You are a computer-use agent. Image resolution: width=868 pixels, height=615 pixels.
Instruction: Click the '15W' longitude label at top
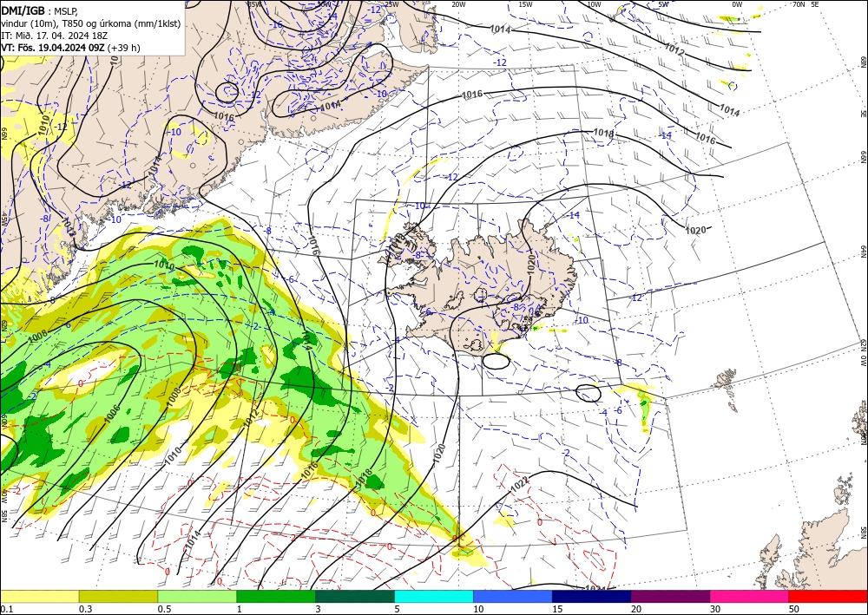[526, 4]
